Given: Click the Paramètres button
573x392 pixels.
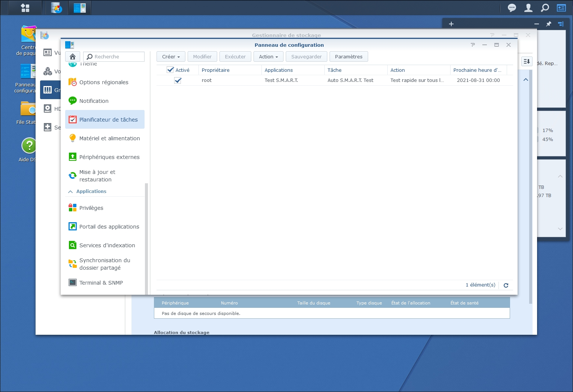Looking at the screenshot, I should [x=348, y=57].
